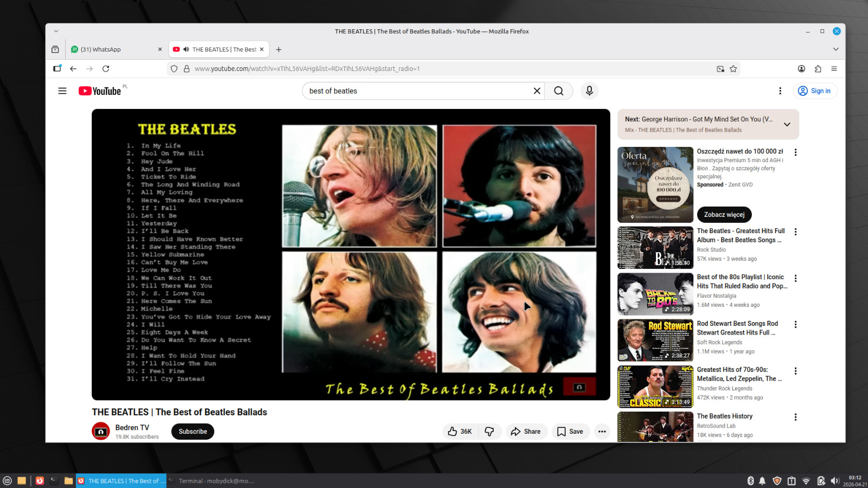Screen dimensions: 868x488
Task: Open the Share dialog for the video
Action: 526,432
